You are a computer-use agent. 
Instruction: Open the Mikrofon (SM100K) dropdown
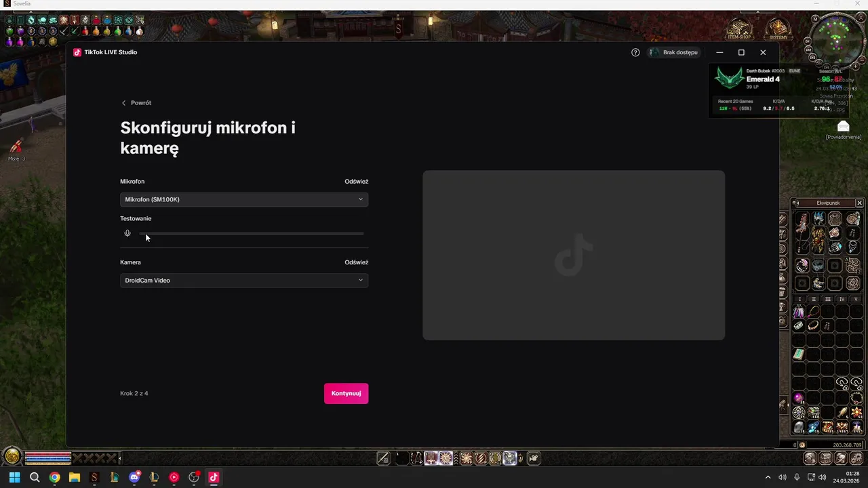pos(244,199)
